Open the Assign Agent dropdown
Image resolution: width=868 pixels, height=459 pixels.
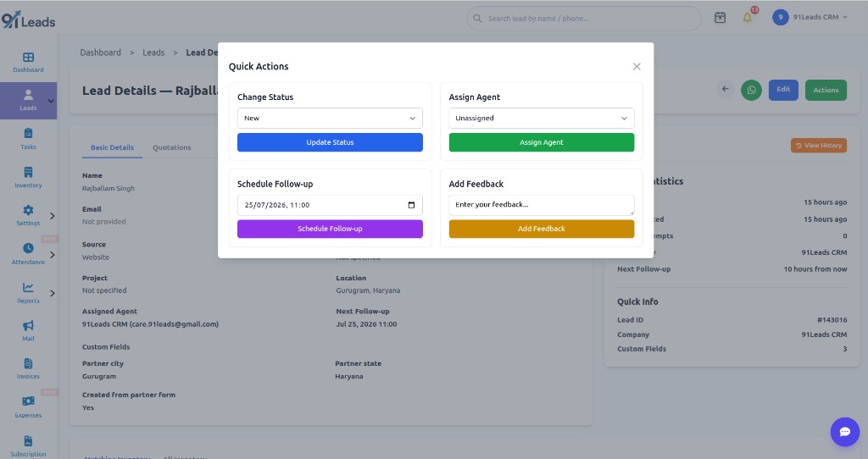point(542,119)
